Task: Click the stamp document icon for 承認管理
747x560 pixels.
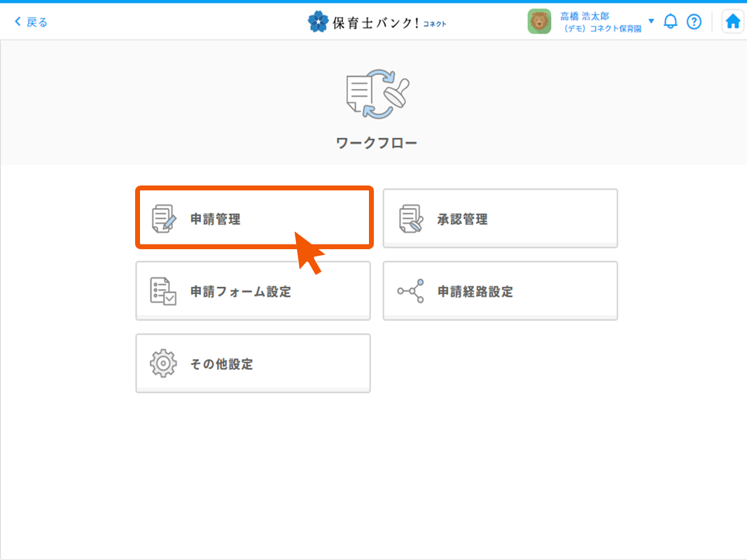Action: [x=411, y=218]
